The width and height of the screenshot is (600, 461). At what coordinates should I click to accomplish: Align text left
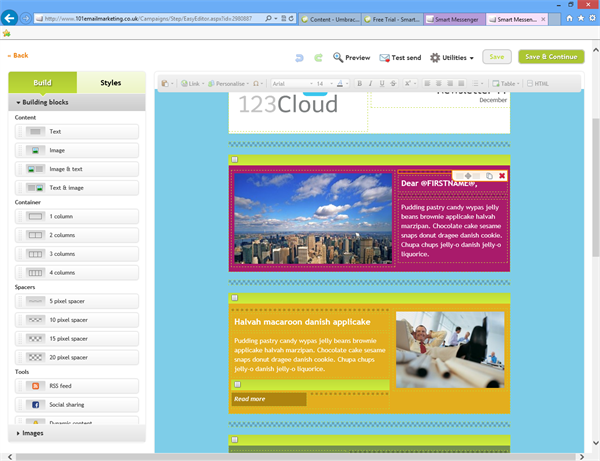pos(427,83)
